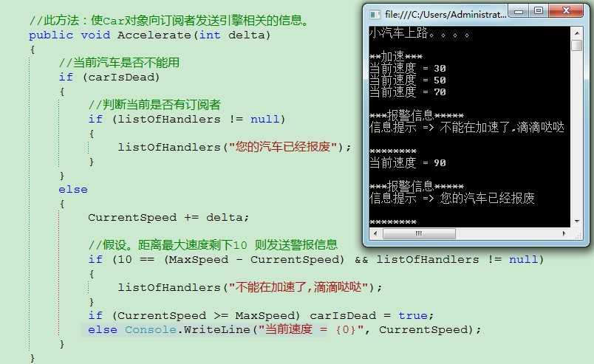Click the 'carIsDead' condition in the first if
The height and width of the screenshot is (364, 594).
121,78
